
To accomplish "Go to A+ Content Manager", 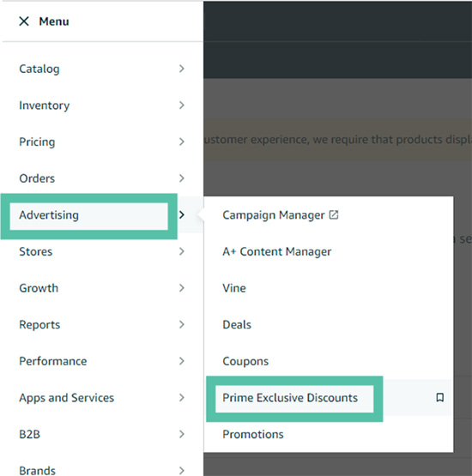I will pos(276,251).
